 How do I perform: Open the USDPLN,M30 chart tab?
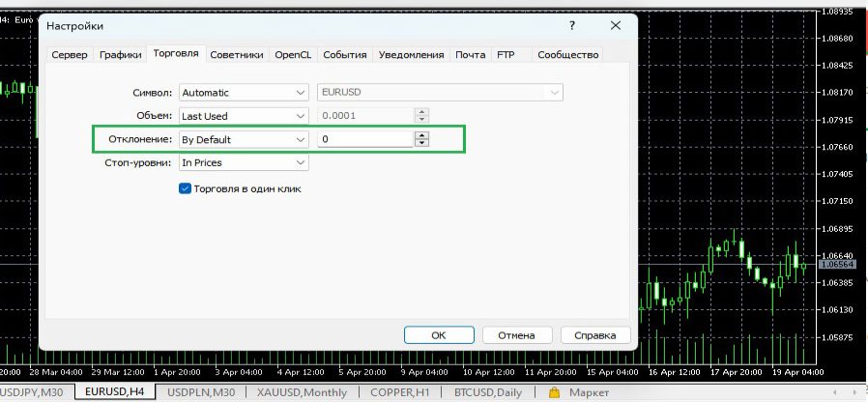coord(201,392)
